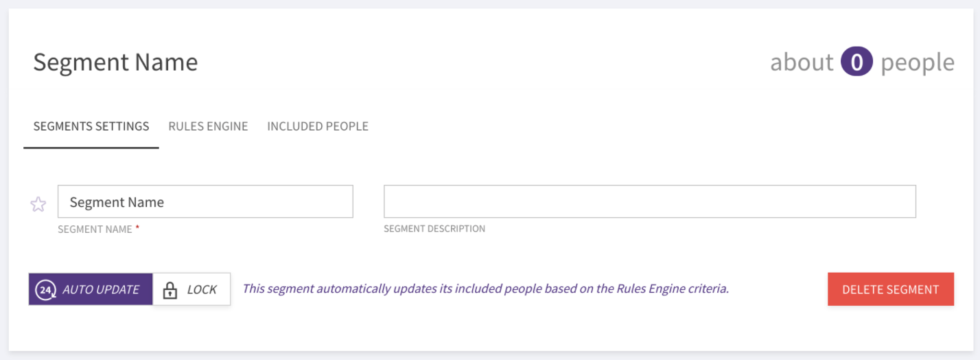Enable the Auto Update mode
The height and width of the screenshot is (360, 980).
(91, 289)
